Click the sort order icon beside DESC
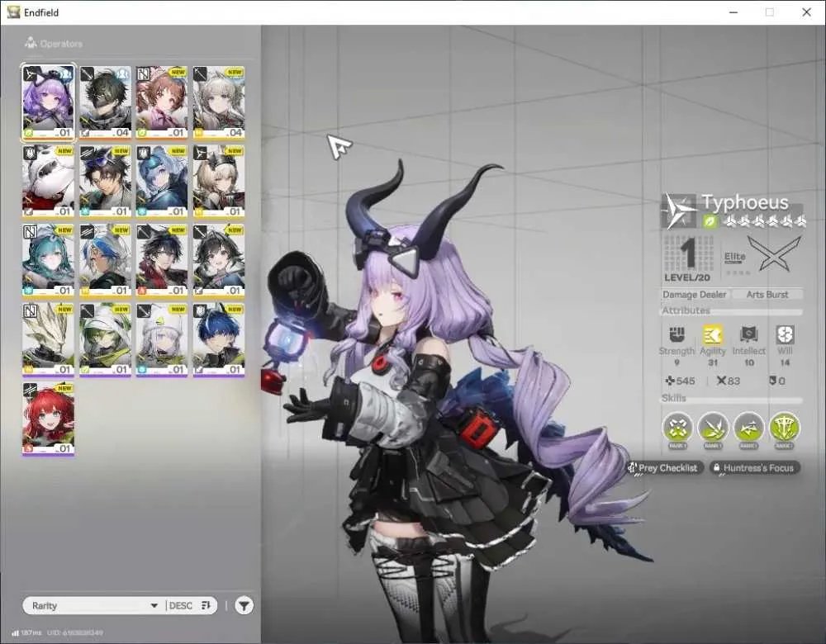Screen dimensions: 826x644 [x=206, y=605]
